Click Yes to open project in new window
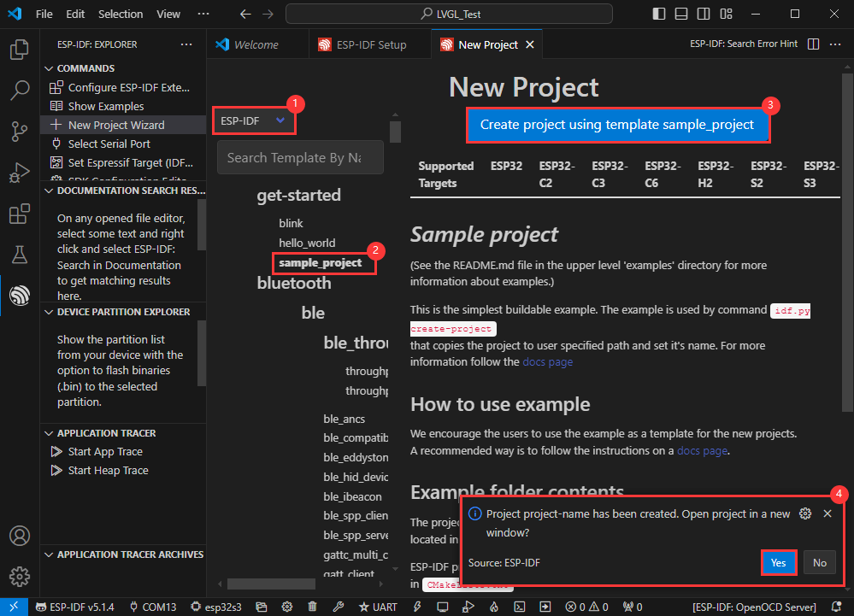Image resolution: width=854 pixels, height=616 pixels. (778, 562)
